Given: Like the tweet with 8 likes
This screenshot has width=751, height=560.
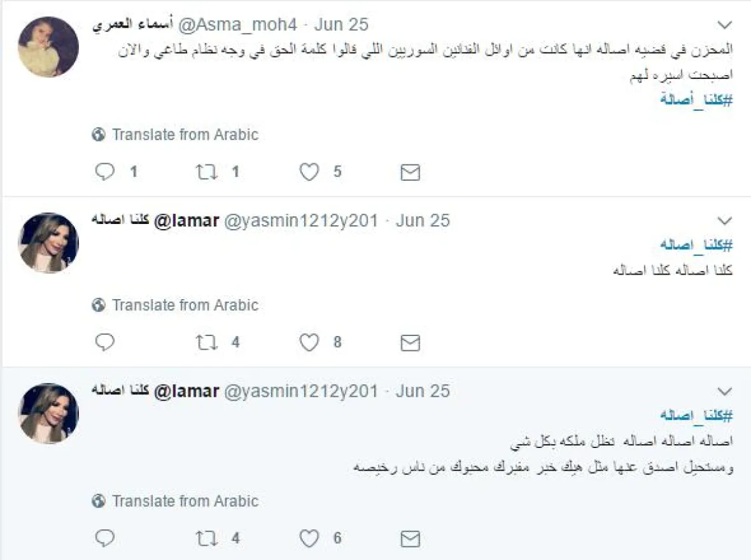Looking at the screenshot, I should (x=309, y=342).
